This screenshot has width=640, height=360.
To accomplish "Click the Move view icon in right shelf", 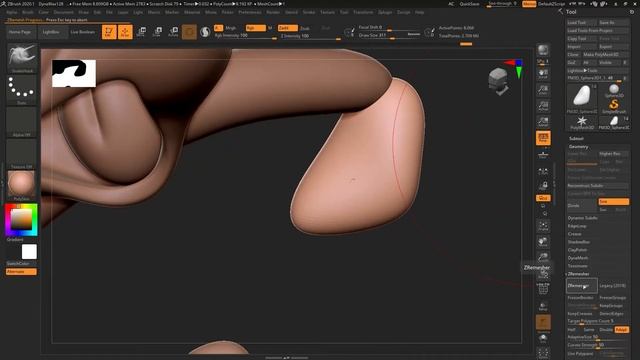I will [x=543, y=242].
